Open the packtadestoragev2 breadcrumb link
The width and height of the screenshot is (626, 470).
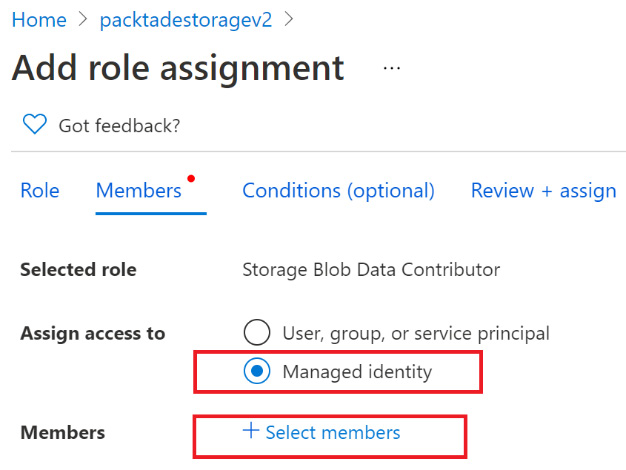click(x=186, y=20)
